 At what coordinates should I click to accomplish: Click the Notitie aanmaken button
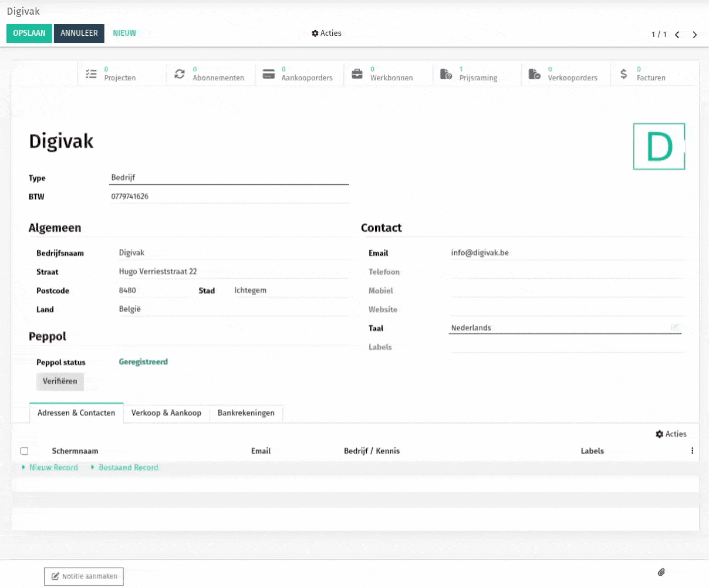coord(84,576)
